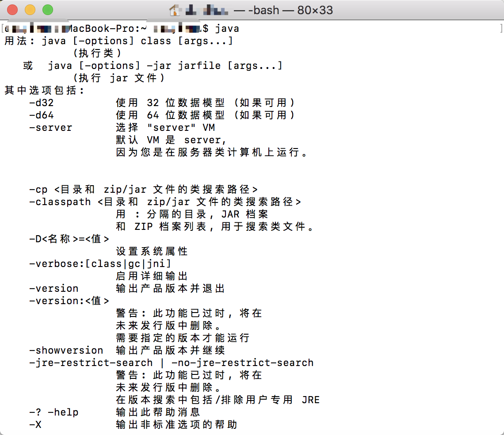The image size is (504, 435).
Task: Click the text "输出产品版本并退出"
Action: [x=170, y=288]
